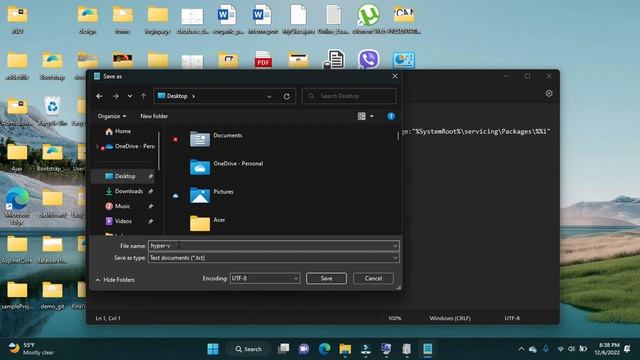Open File Explorer from the taskbar
Viewport: 640px width, 360px height.
(x=345, y=349)
